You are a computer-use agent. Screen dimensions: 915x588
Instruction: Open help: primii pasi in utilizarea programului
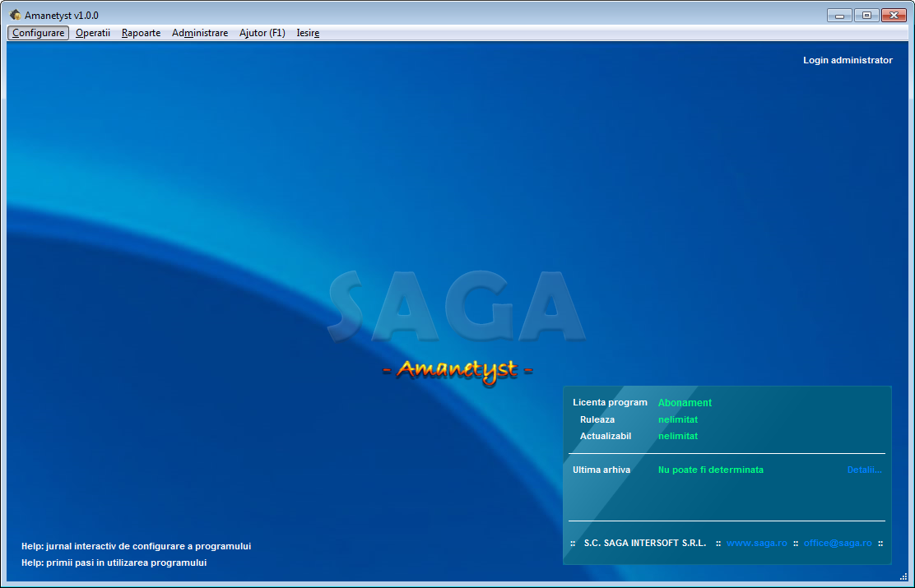click(x=114, y=563)
